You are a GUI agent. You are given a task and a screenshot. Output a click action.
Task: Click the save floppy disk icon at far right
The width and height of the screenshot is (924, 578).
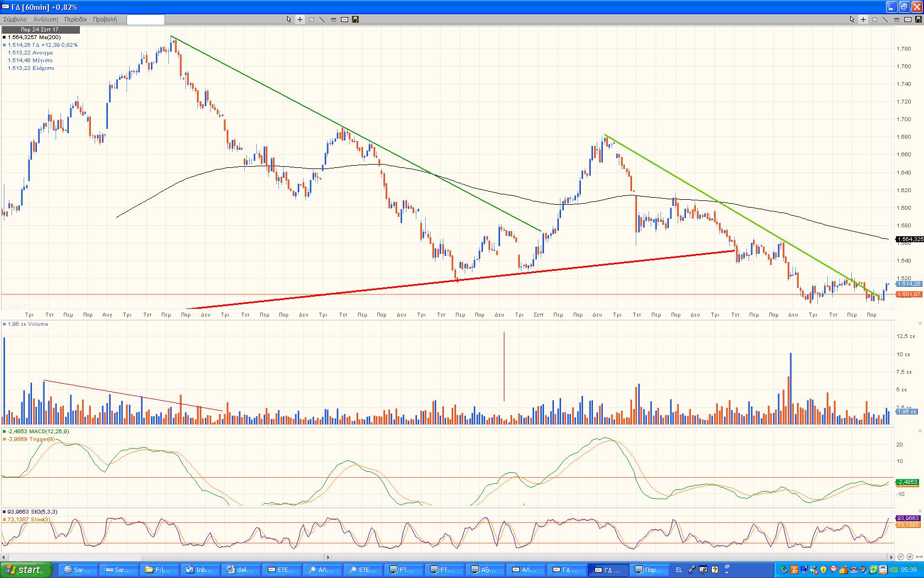click(918, 19)
